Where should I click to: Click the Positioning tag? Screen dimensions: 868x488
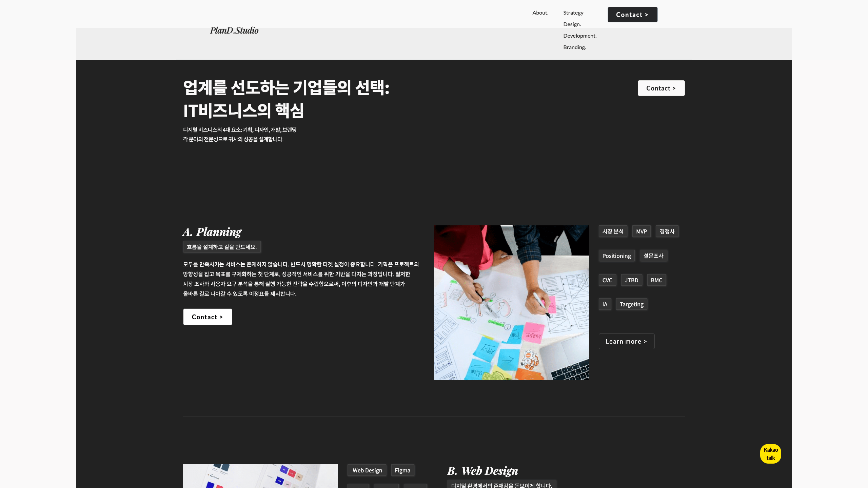point(616,256)
